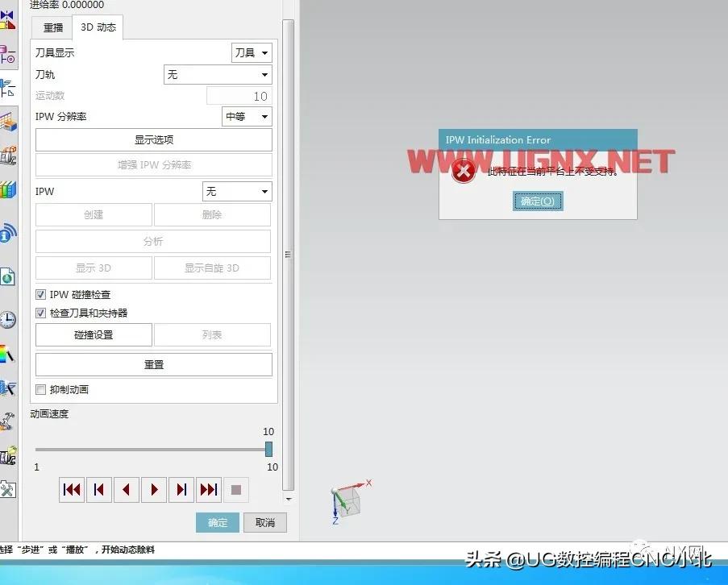This screenshot has height=585, width=728.
Task: Step forward one move
Action: tap(181, 489)
